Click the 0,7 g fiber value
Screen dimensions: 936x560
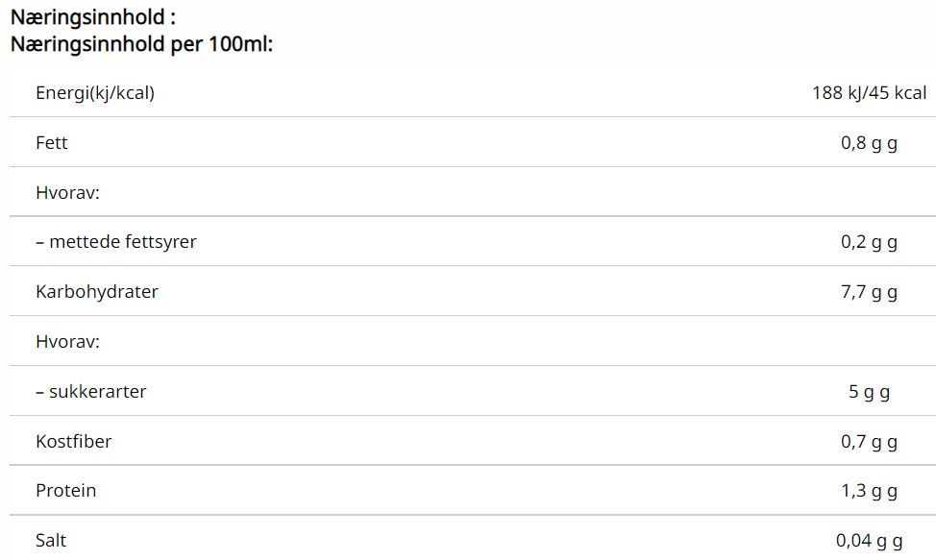(x=869, y=442)
